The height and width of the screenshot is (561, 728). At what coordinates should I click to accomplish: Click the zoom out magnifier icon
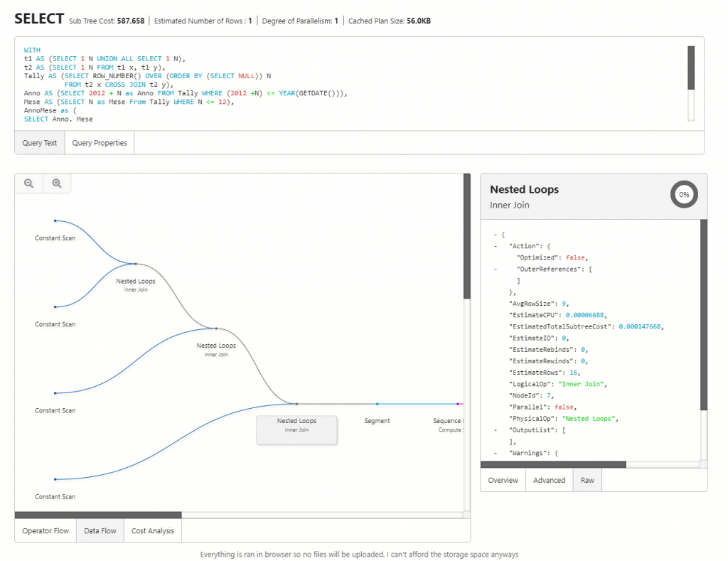click(x=29, y=183)
